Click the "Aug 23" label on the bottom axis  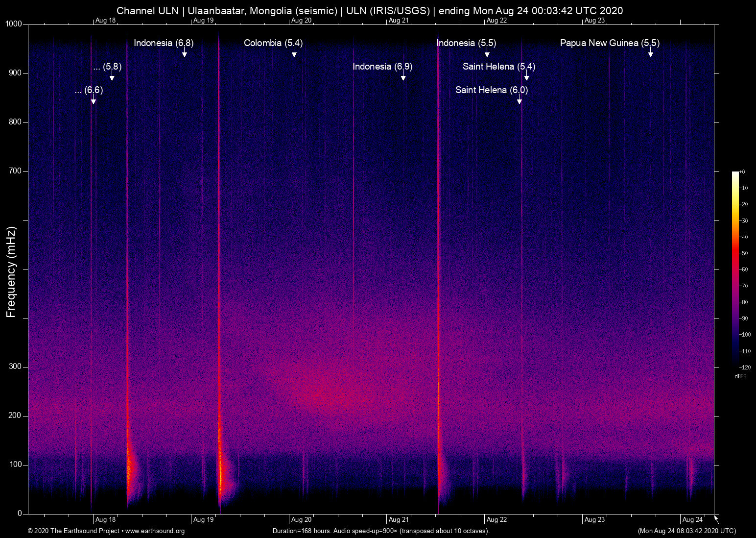595,520
